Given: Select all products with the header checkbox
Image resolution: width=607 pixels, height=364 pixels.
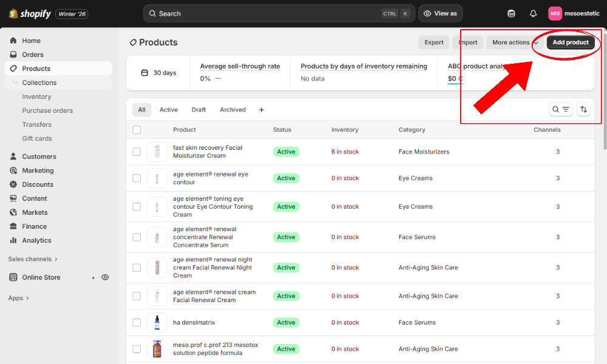Looking at the screenshot, I should (137, 129).
